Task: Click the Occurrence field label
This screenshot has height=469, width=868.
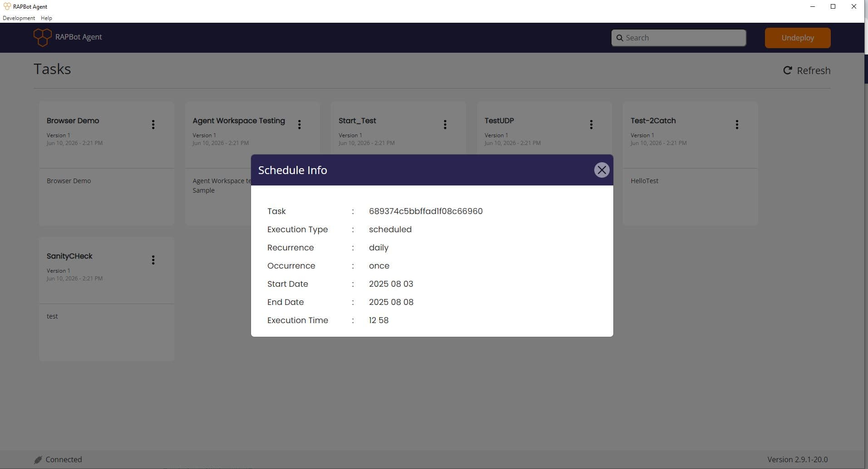Action: pos(291,266)
